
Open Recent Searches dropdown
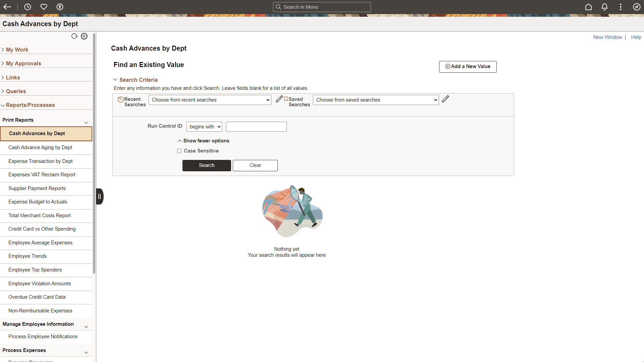(x=210, y=100)
